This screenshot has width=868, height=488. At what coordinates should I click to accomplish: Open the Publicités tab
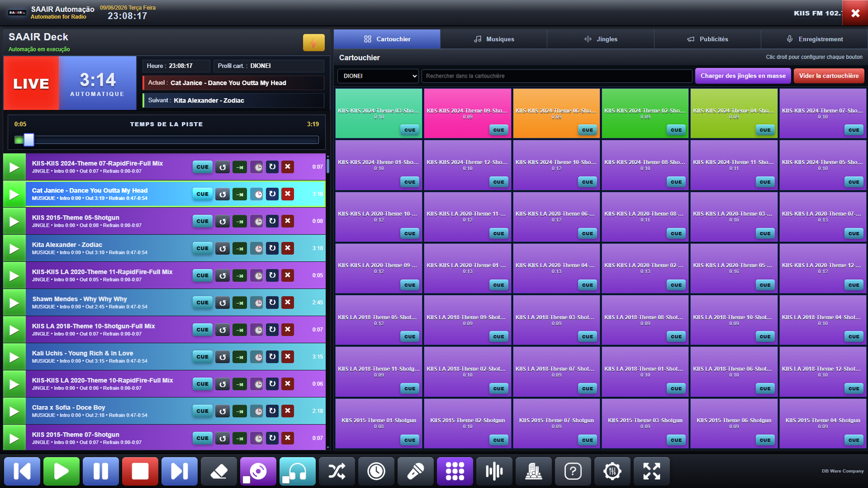(x=707, y=39)
